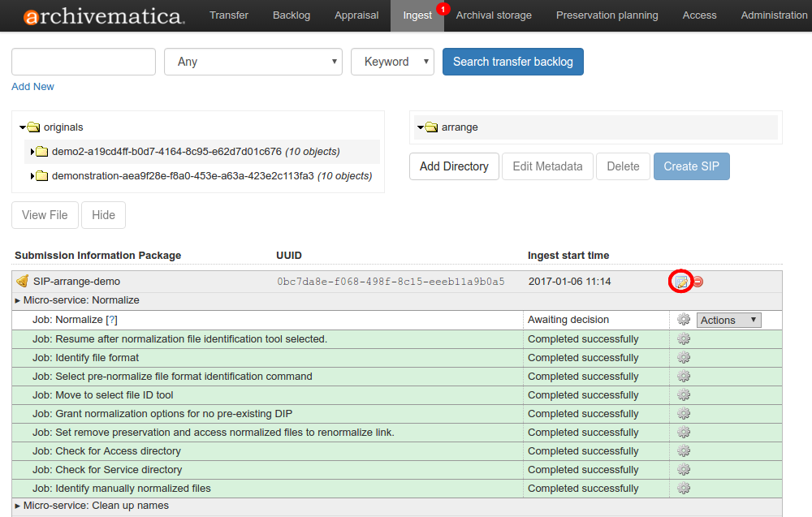Click the Add New link
812x517 pixels.
pyautogui.click(x=33, y=87)
